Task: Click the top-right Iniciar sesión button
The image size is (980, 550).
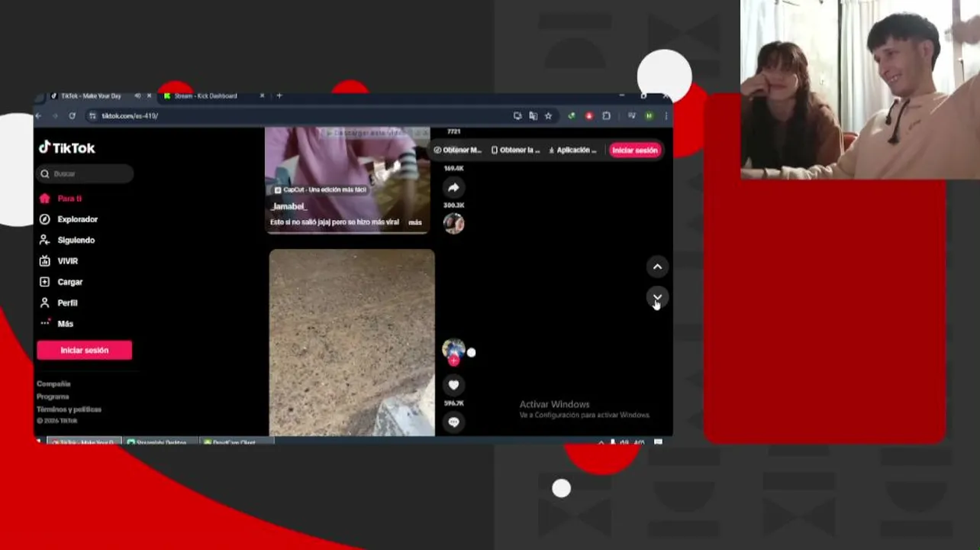Action: click(634, 150)
